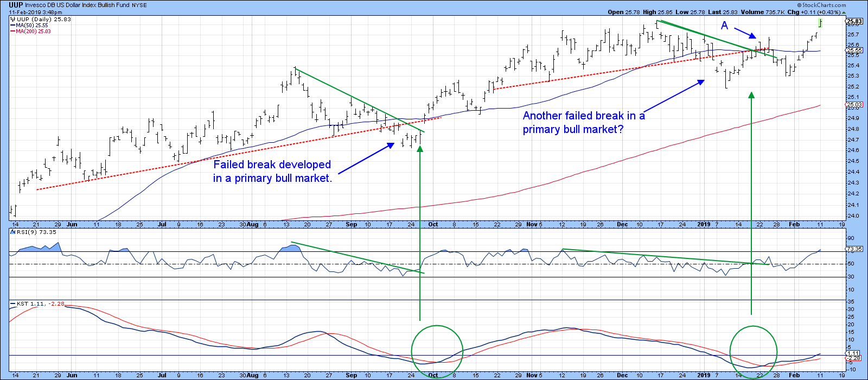
Task: Click the Low 25.78 value in the header
Action: pos(690,12)
